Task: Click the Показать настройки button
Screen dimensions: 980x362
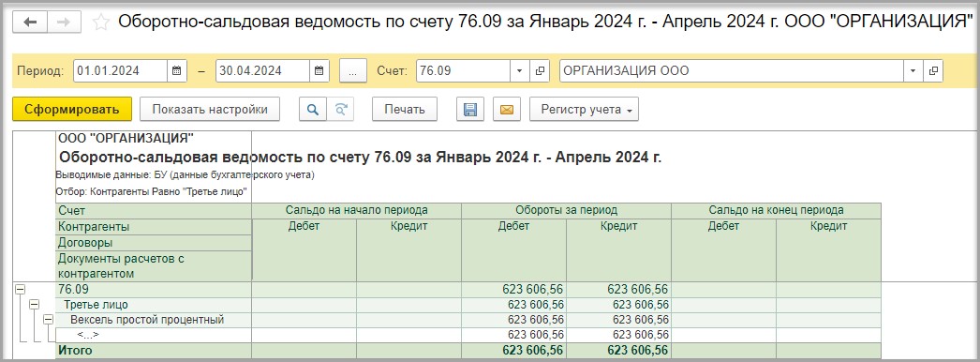Action: pyautogui.click(x=210, y=110)
